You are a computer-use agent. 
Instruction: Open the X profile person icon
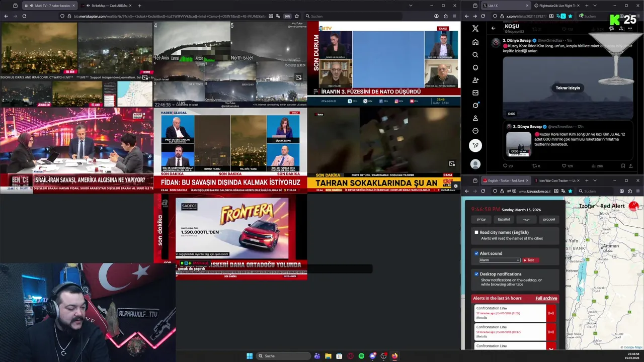tap(475, 118)
